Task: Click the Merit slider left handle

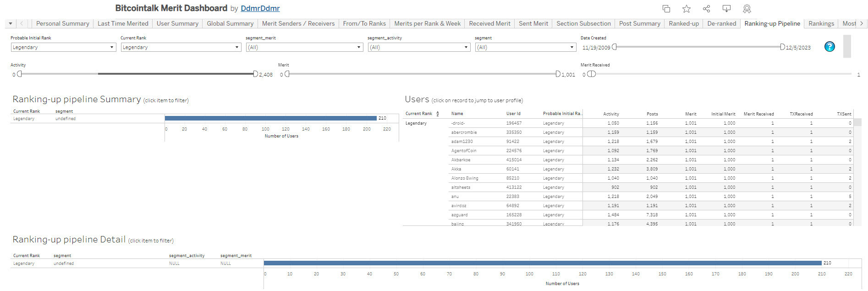Action: click(x=287, y=74)
